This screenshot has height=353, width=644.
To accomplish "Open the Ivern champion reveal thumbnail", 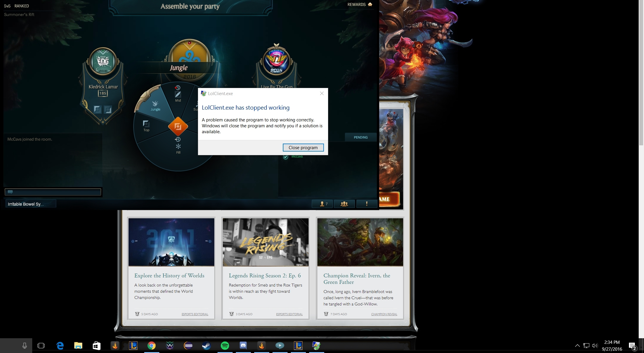I will pos(360,242).
